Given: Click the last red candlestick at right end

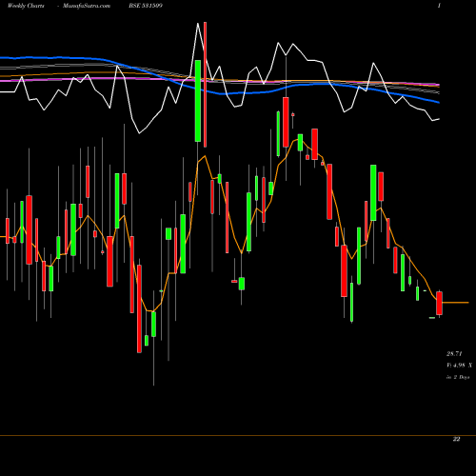Looking at the screenshot, I should (x=439, y=303).
